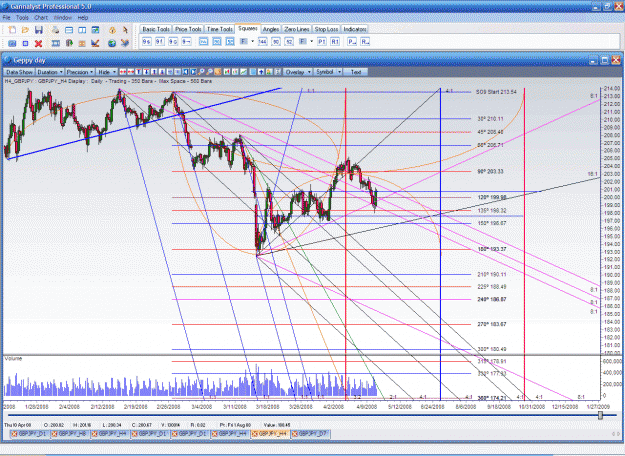Expand the first F dropdown arrow in Squares toolbar
The height and width of the screenshot is (456, 625).
253,41
